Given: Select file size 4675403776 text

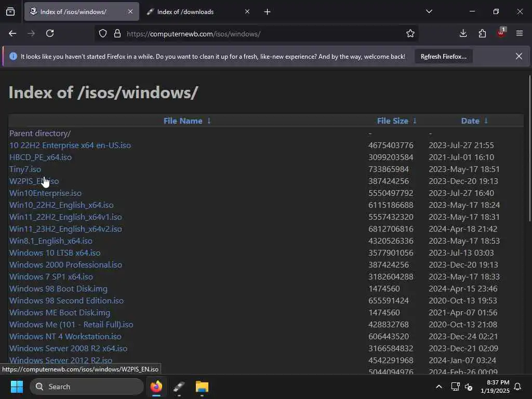Looking at the screenshot, I should coord(391,145).
